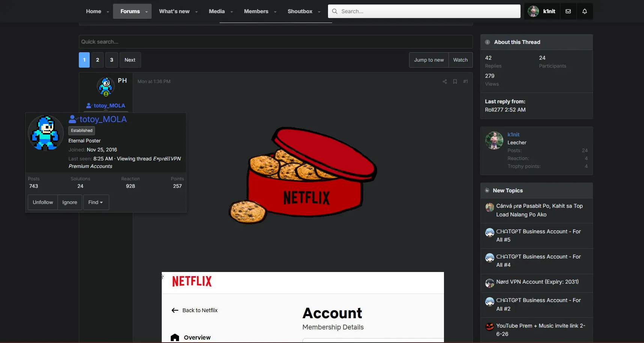The image size is (644, 343).
Task: Open the Members nav tab
Action: 256,11
